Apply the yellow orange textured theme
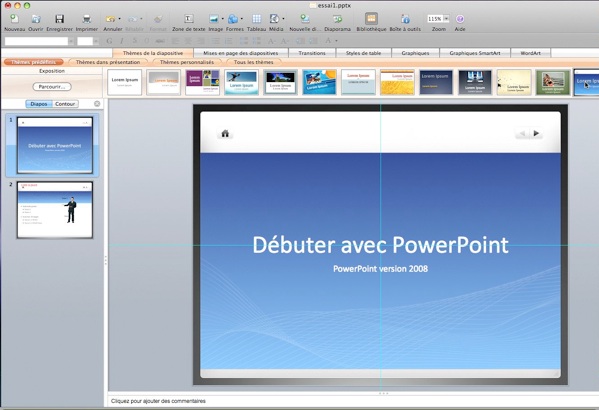The width and height of the screenshot is (599, 410). click(x=397, y=82)
